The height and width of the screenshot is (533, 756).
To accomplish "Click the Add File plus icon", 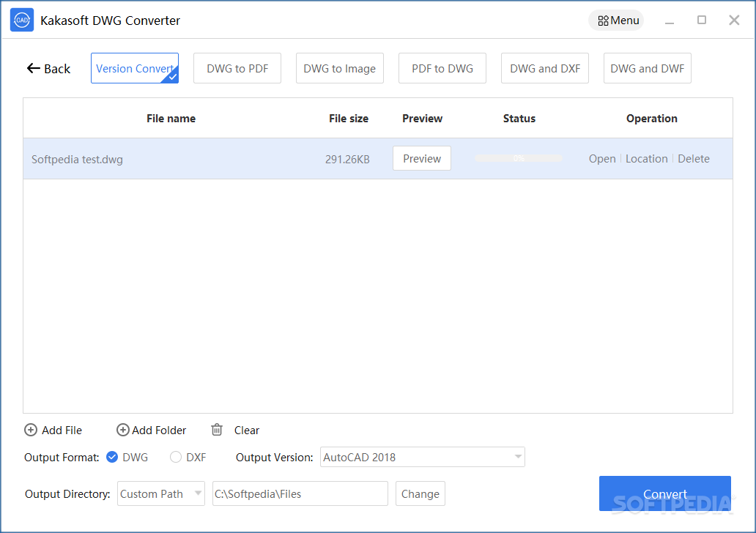I will click(x=31, y=430).
